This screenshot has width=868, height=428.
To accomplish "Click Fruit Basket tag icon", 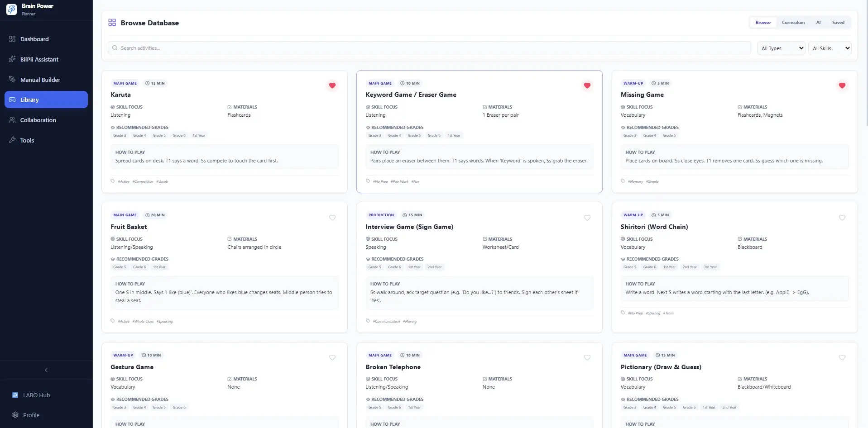I will pos(113,321).
